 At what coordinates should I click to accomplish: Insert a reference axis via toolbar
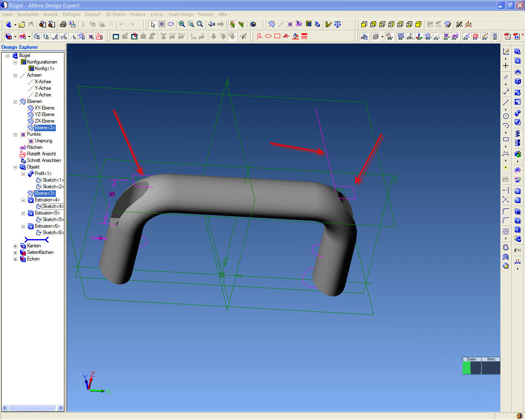281,24
